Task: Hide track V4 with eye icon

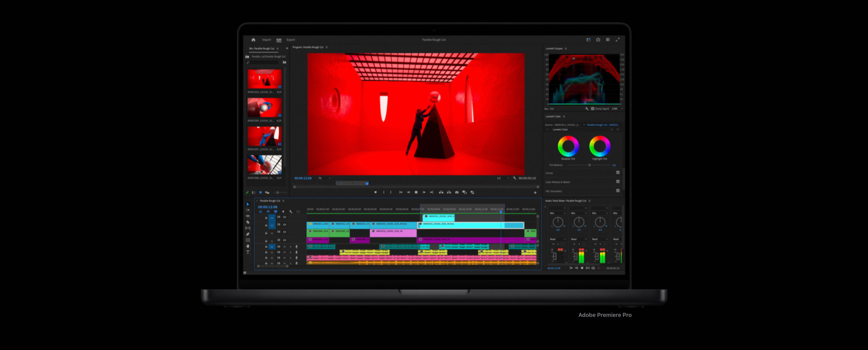Action: 285,217
